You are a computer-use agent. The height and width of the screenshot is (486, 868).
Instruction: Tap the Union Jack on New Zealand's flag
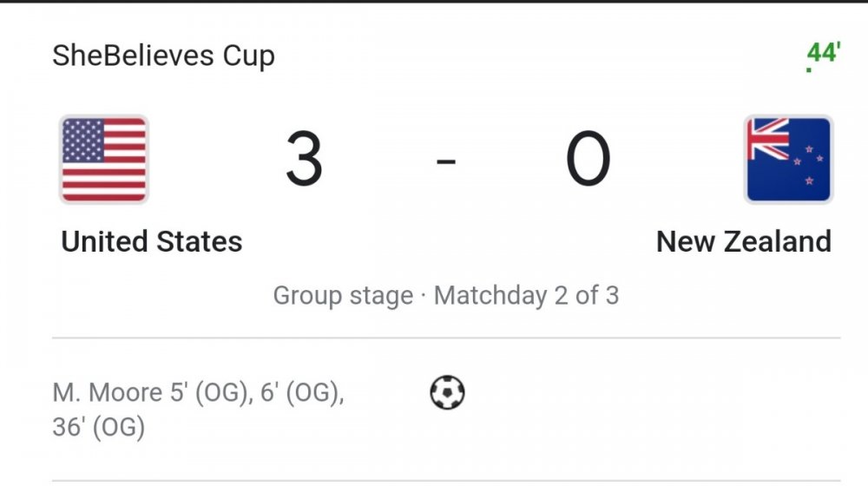pyautogui.click(x=769, y=139)
